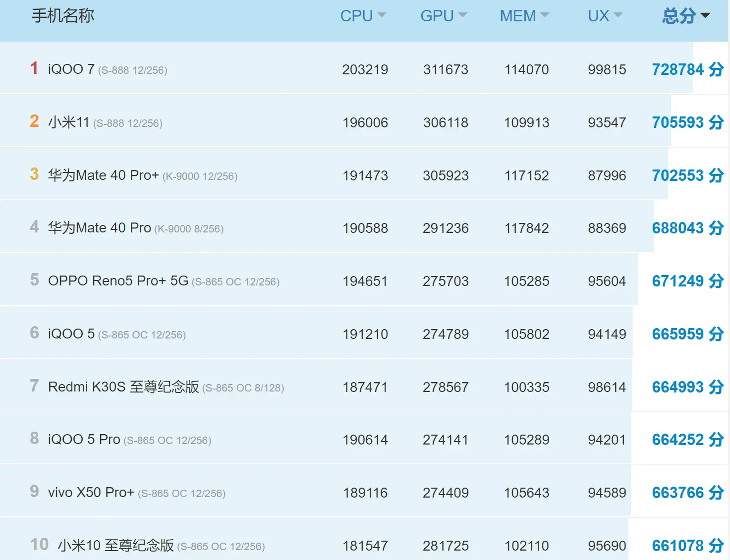This screenshot has height=560, width=730.
Task: Click MEM score 117152
Action: click(526, 175)
